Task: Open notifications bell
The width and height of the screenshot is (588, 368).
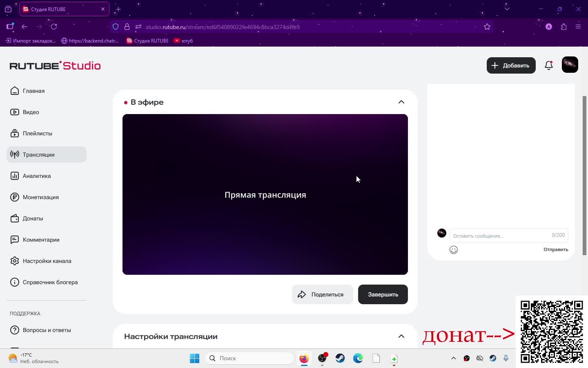Action: (x=549, y=65)
